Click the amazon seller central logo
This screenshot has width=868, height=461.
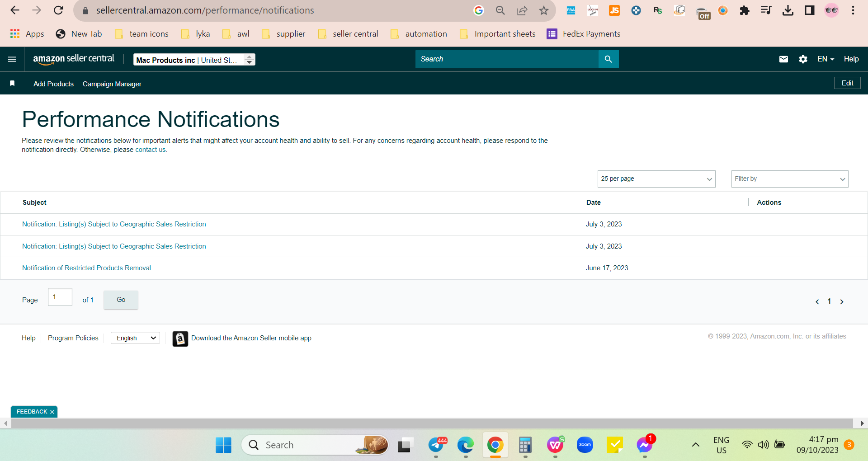[74, 59]
